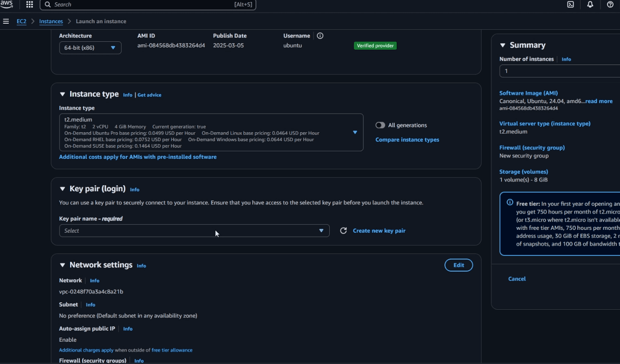Click the New security group text
This screenshot has width=620, height=364.
tap(524, 156)
